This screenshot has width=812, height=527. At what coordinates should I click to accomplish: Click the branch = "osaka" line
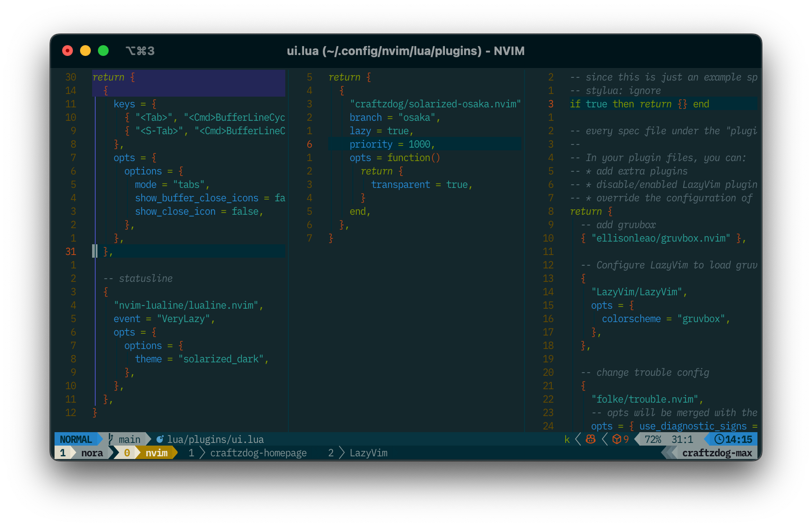(395, 117)
